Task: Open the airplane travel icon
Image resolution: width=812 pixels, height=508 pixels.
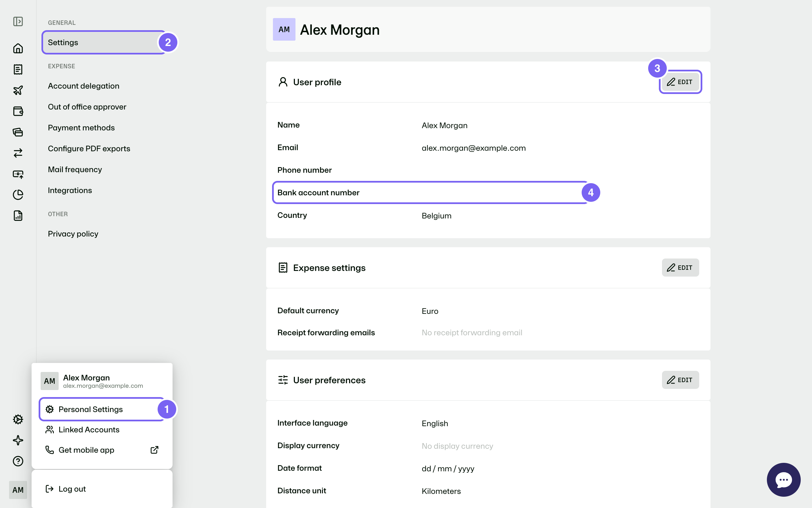Action: pos(18,90)
